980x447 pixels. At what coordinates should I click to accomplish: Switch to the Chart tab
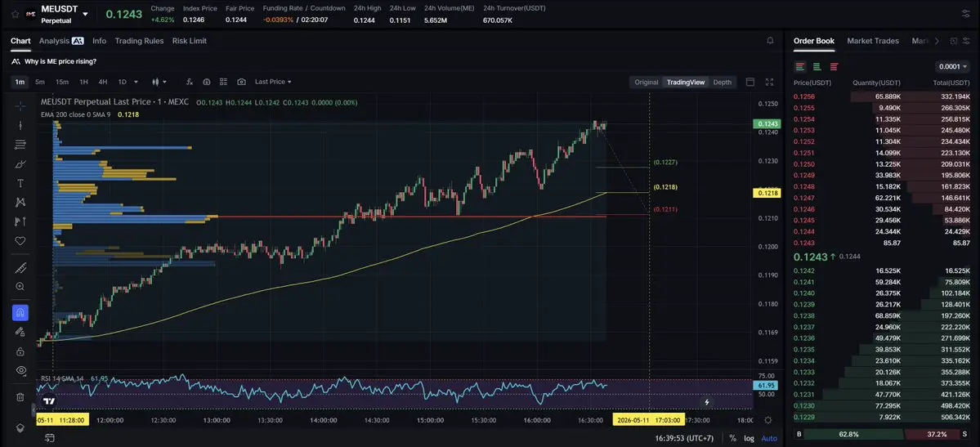pyautogui.click(x=20, y=41)
